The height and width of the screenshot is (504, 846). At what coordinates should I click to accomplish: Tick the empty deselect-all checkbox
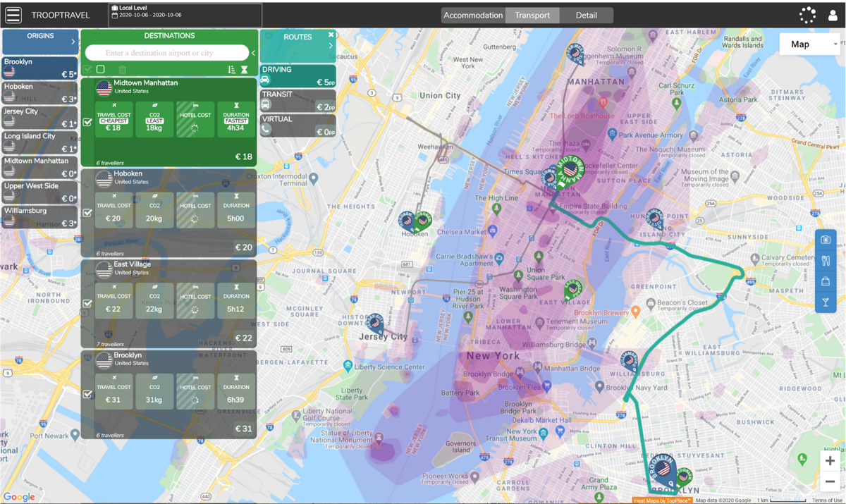click(100, 69)
